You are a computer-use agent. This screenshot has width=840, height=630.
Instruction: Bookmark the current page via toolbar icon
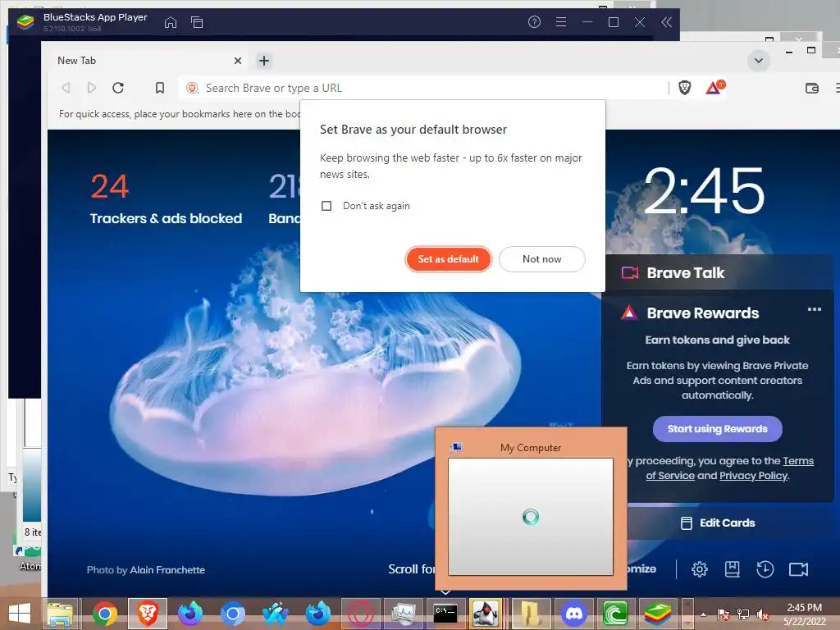160,88
